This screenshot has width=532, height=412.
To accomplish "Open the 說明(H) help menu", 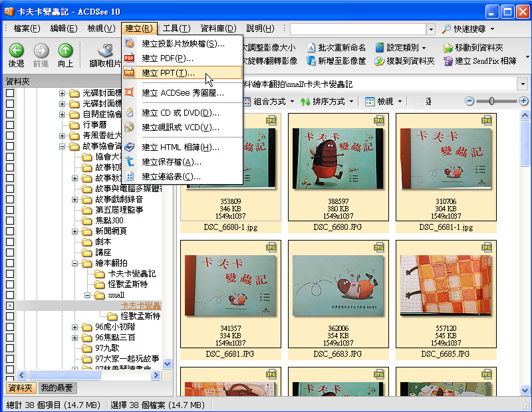I will (x=260, y=29).
